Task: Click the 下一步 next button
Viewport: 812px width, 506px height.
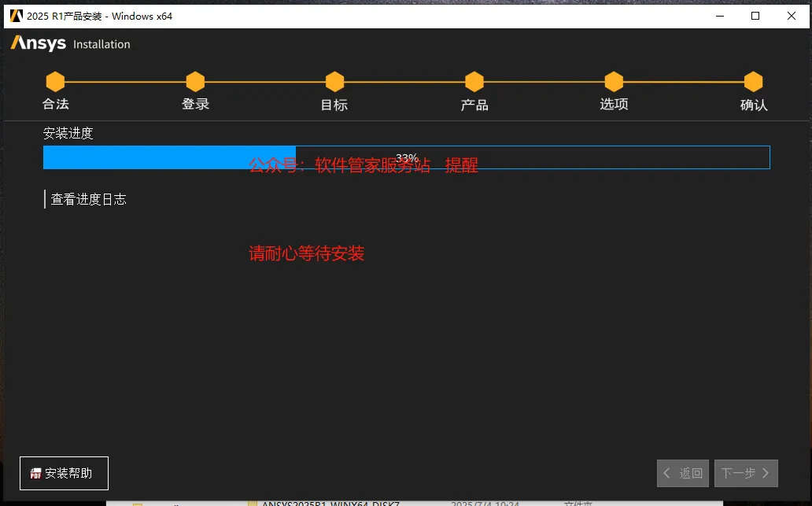Action: tap(746, 473)
